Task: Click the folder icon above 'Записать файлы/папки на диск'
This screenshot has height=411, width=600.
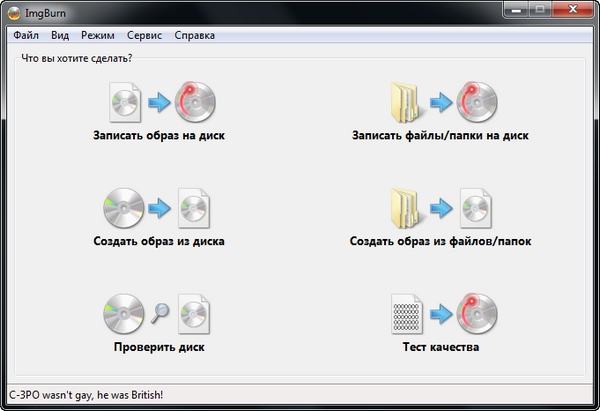Action: [407, 102]
